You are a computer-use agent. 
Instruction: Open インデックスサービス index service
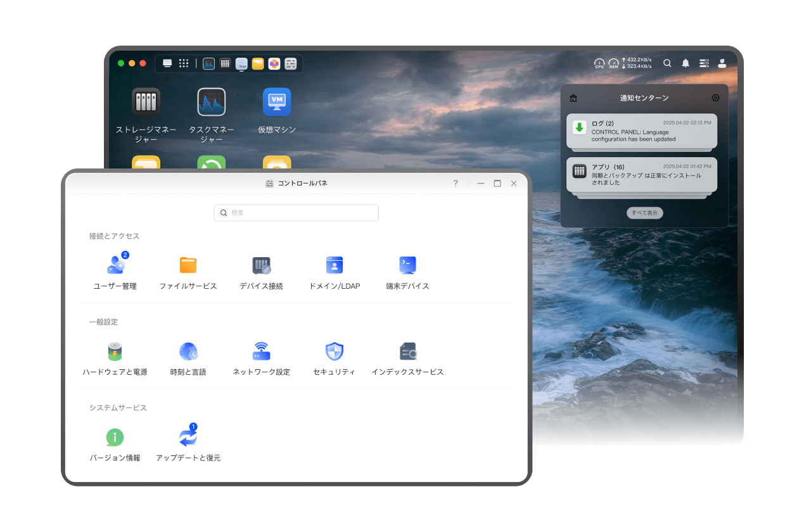[407, 351]
